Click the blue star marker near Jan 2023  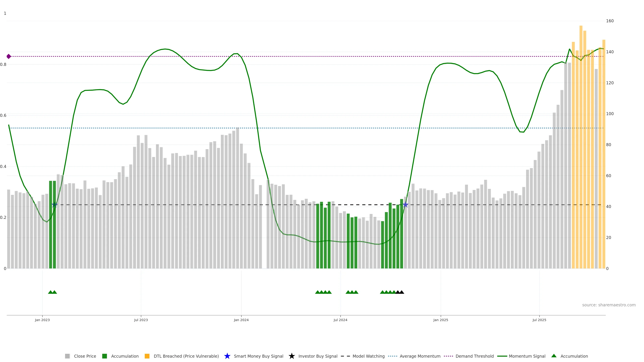pyautogui.click(x=55, y=205)
